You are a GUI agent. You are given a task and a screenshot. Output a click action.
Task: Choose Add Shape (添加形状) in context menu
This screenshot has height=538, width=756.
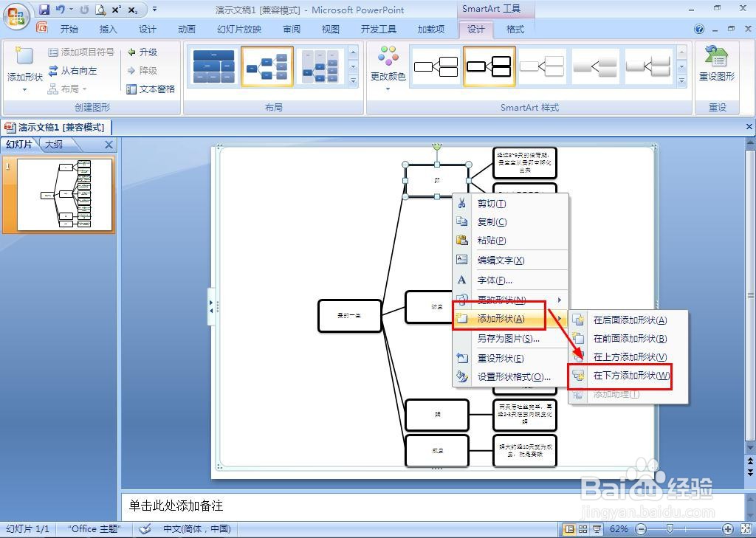click(x=511, y=318)
